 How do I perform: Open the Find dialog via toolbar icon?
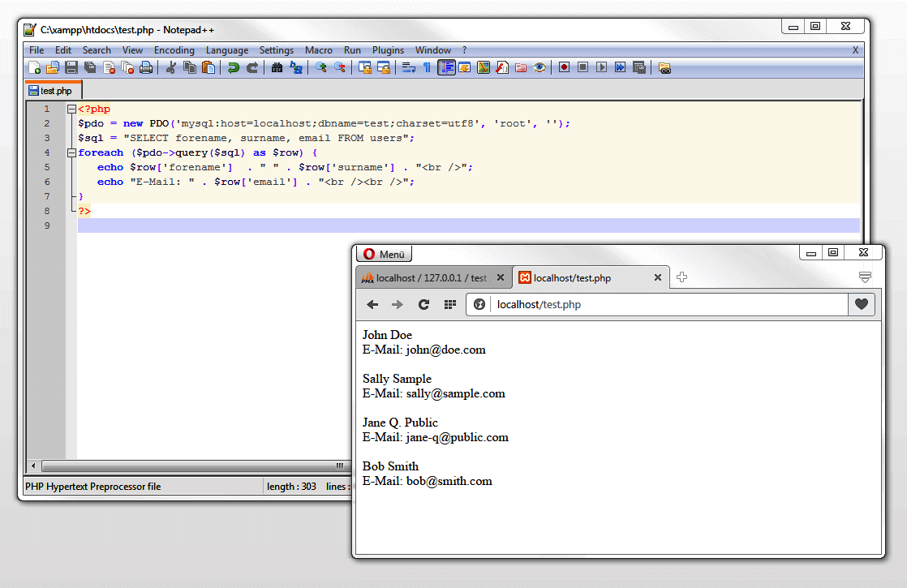click(277, 67)
